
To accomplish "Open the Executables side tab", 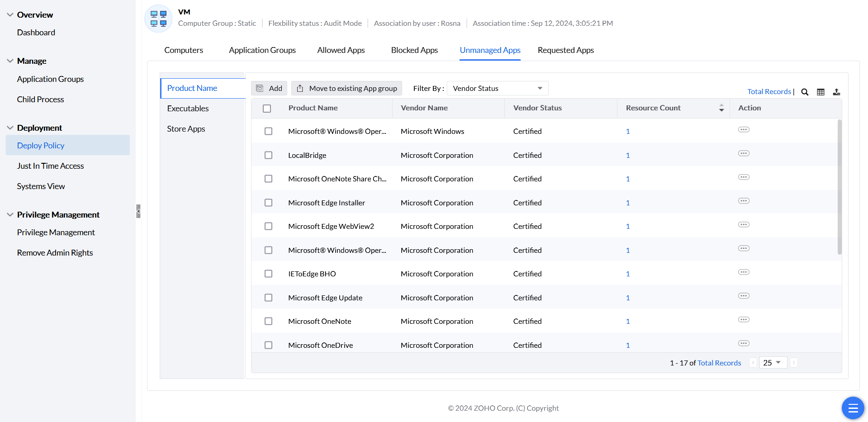I will coord(188,109).
